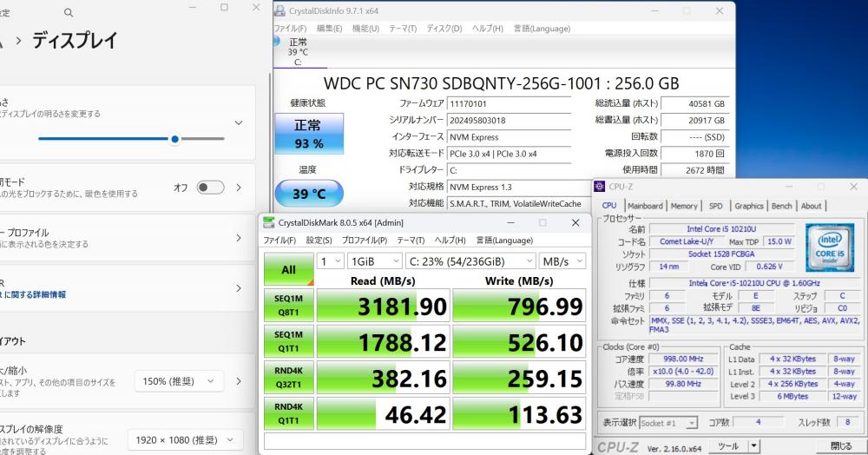
Task: Open ファイル menu in CrystalDiskMark
Action: (x=279, y=241)
